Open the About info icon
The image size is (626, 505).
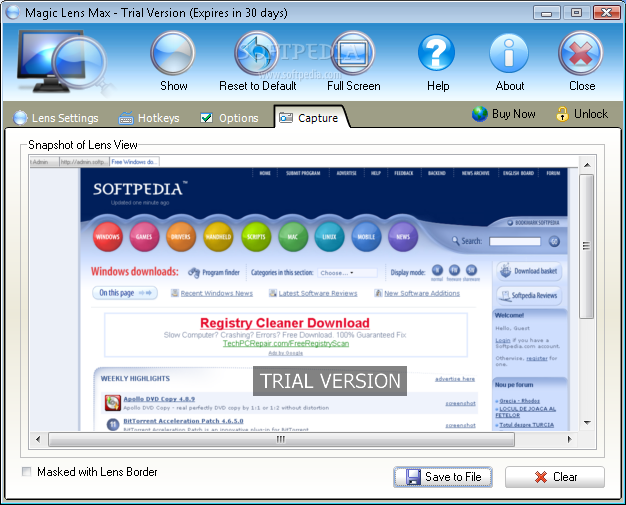point(509,53)
